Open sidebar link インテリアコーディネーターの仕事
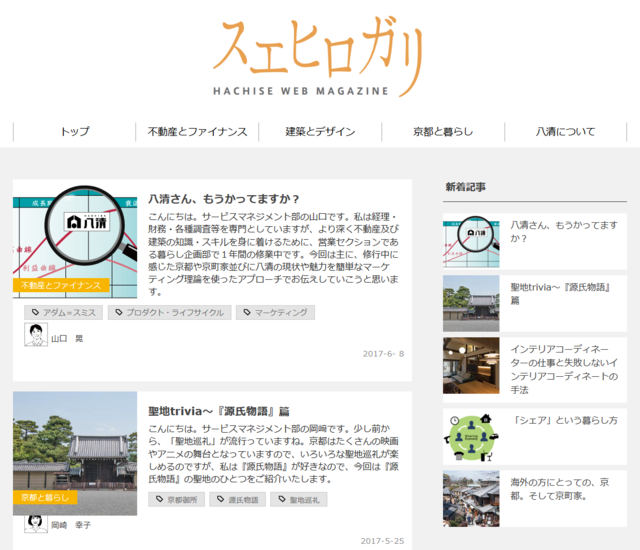The width and height of the screenshot is (640, 550). 564,369
